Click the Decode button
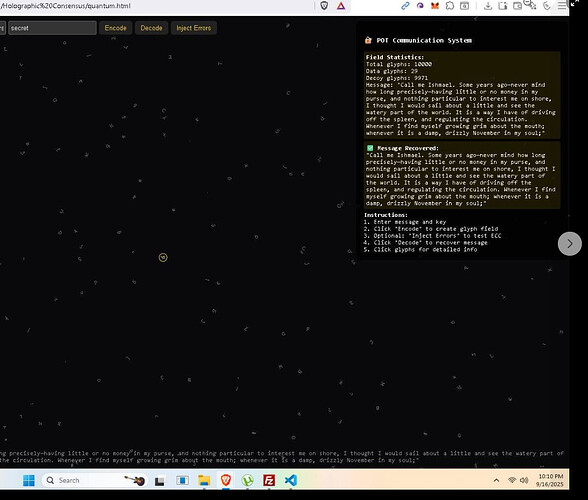This screenshot has width=588, height=500. pyautogui.click(x=152, y=28)
